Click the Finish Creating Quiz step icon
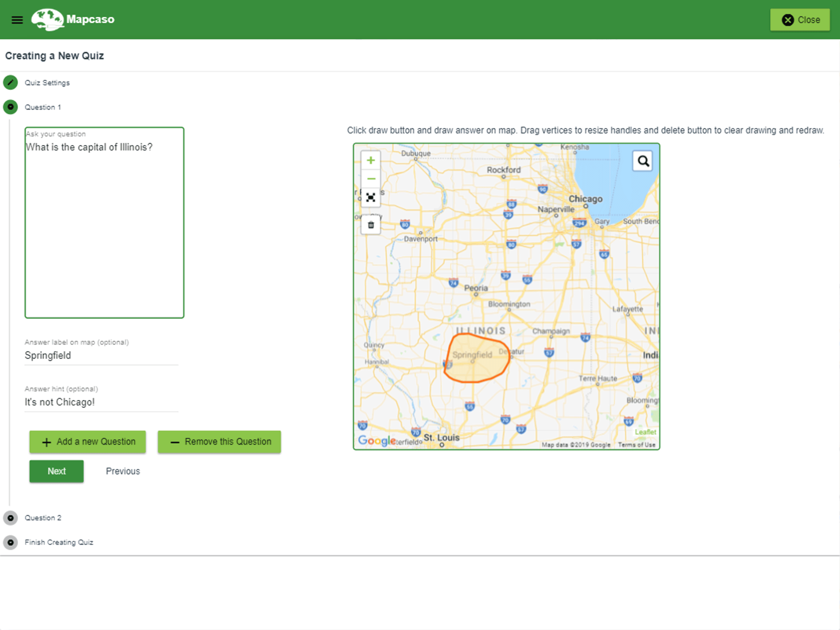The height and width of the screenshot is (630, 840). pos(11,542)
